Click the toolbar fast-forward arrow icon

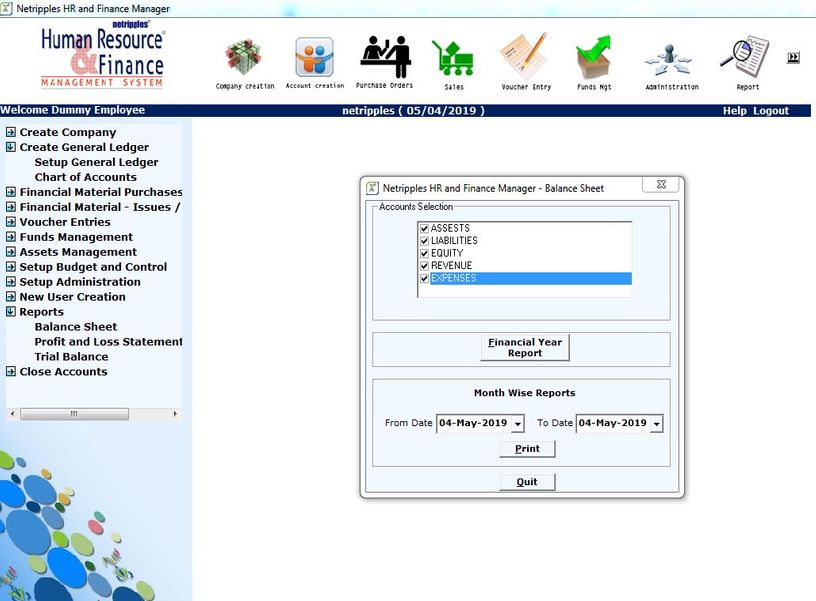793,57
